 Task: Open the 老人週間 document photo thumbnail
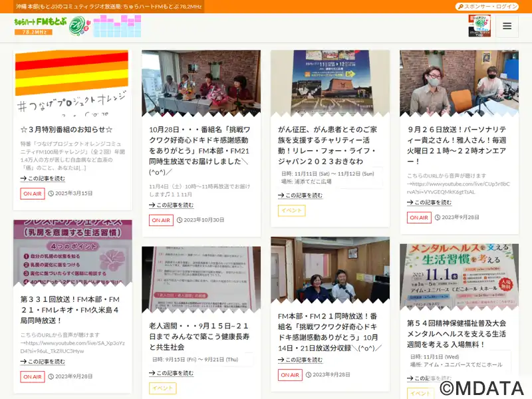coord(201,279)
